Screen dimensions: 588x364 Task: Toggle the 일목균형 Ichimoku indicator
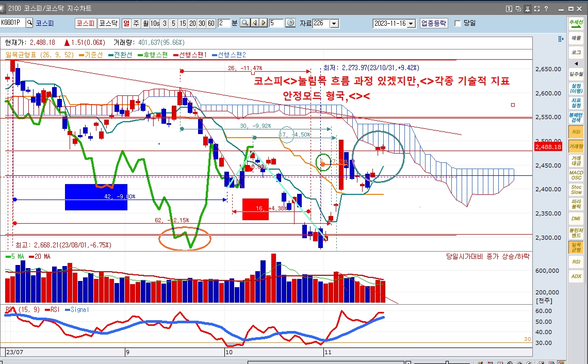[x=576, y=247]
